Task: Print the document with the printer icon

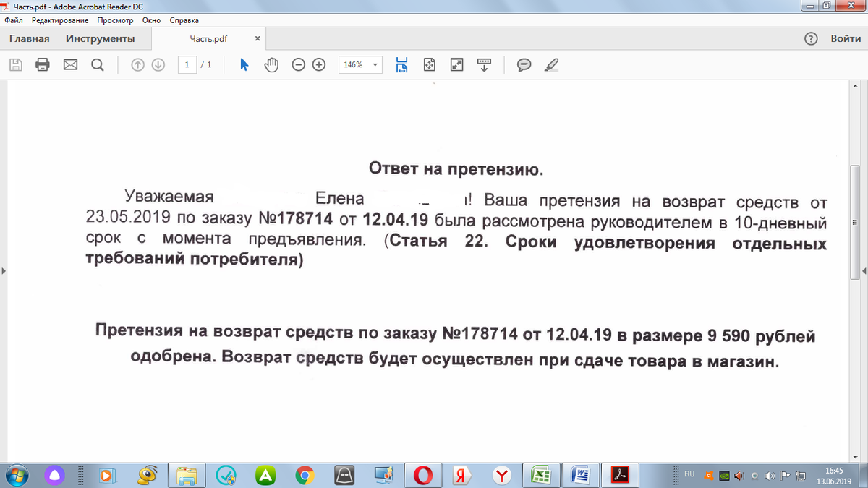Action: click(43, 65)
